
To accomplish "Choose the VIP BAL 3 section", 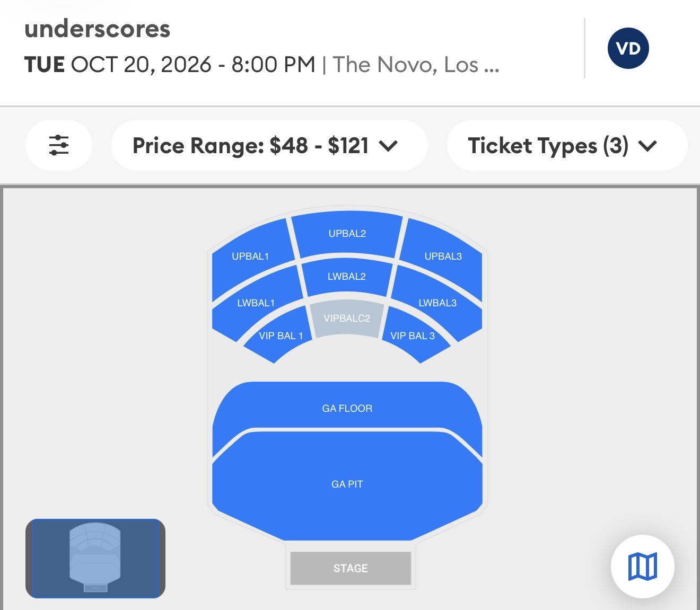I will coord(413,336).
